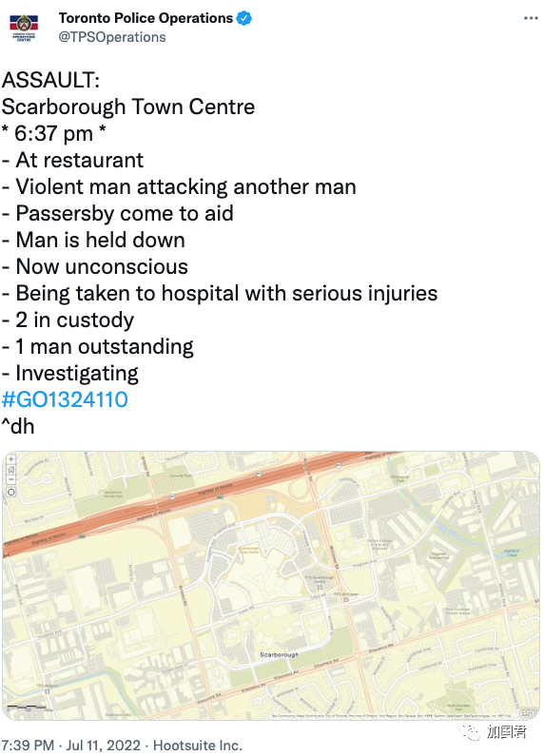544x756 pixels.
Task: Open the three-dot more options menu
Action: (x=531, y=18)
